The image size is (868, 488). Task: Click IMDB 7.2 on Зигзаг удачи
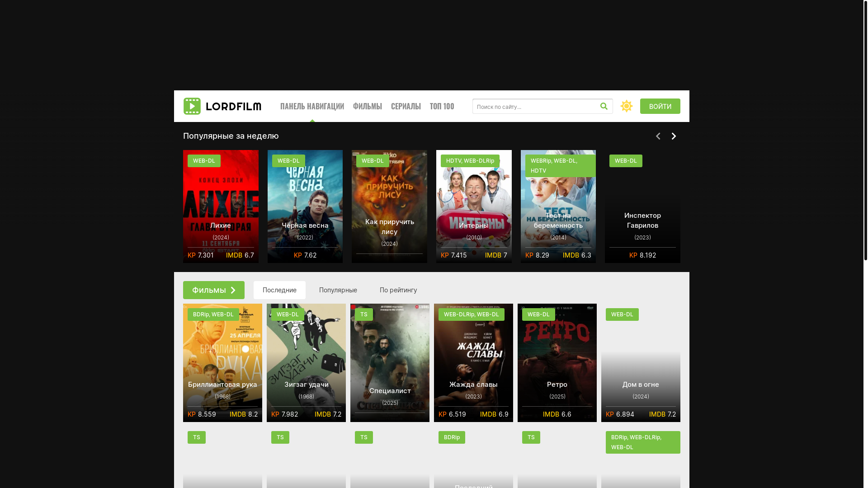[328, 414]
